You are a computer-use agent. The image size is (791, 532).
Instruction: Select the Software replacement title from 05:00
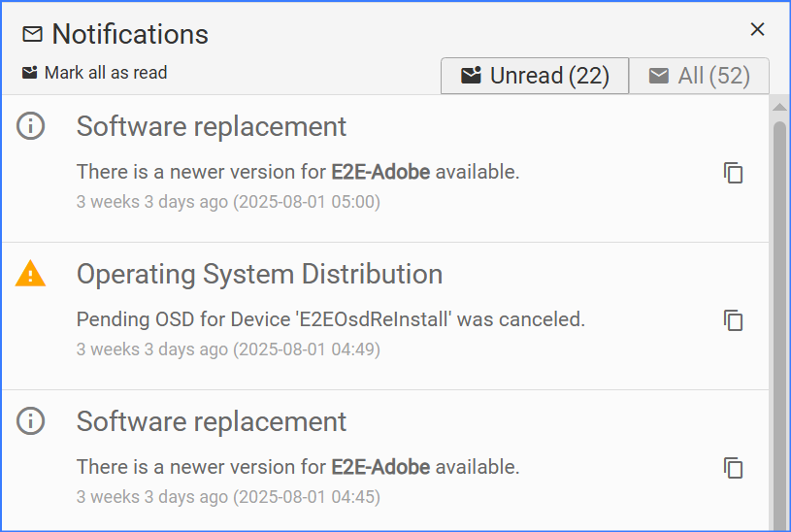click(x=212, y=127)
